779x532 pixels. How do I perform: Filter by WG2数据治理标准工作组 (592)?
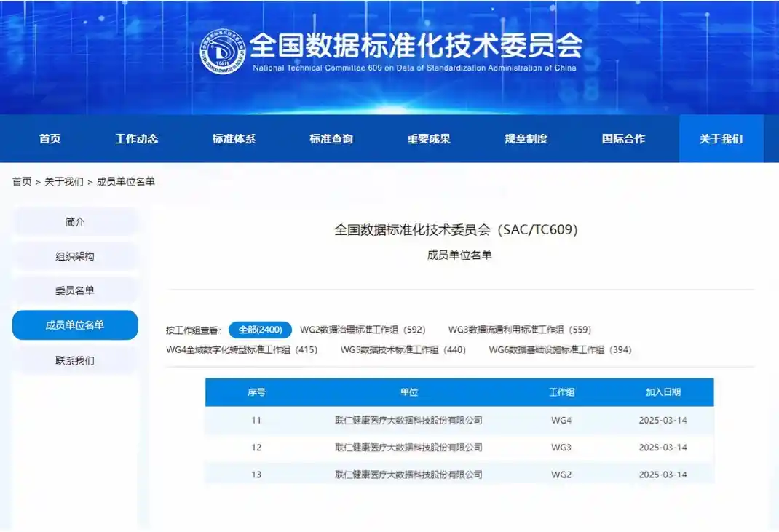[363, 330]
